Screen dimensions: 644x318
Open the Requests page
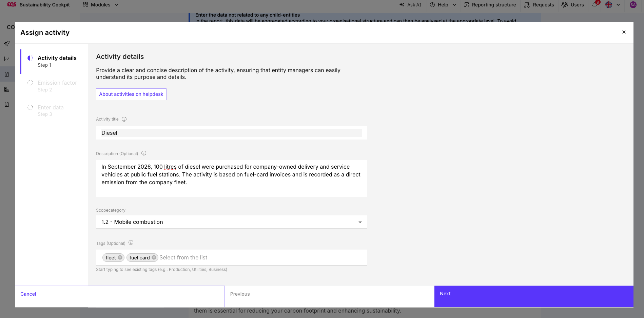pos(539,5)
